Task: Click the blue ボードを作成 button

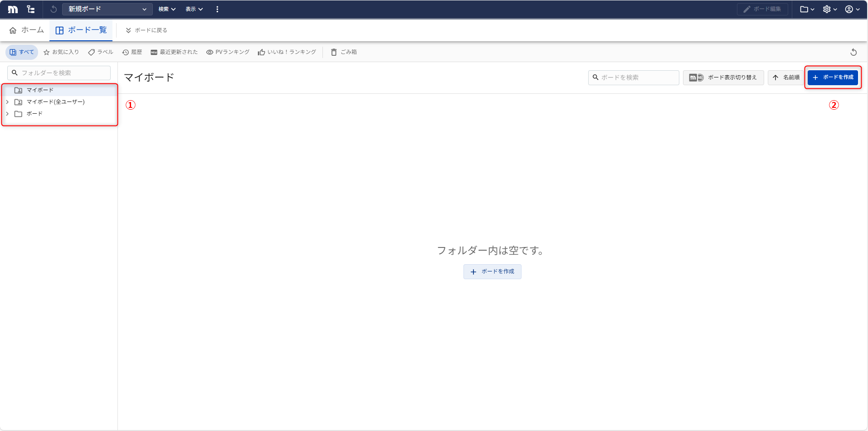Action: pos(833,77)
